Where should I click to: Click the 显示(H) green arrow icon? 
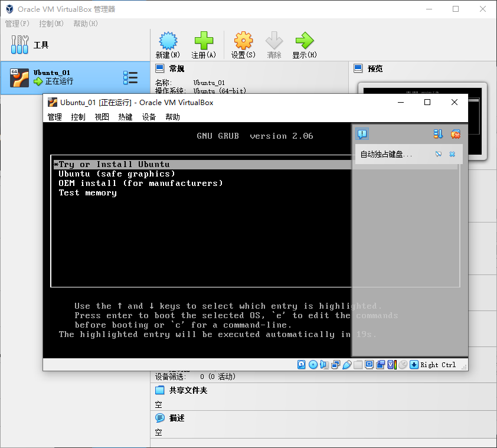pos(305,41)
